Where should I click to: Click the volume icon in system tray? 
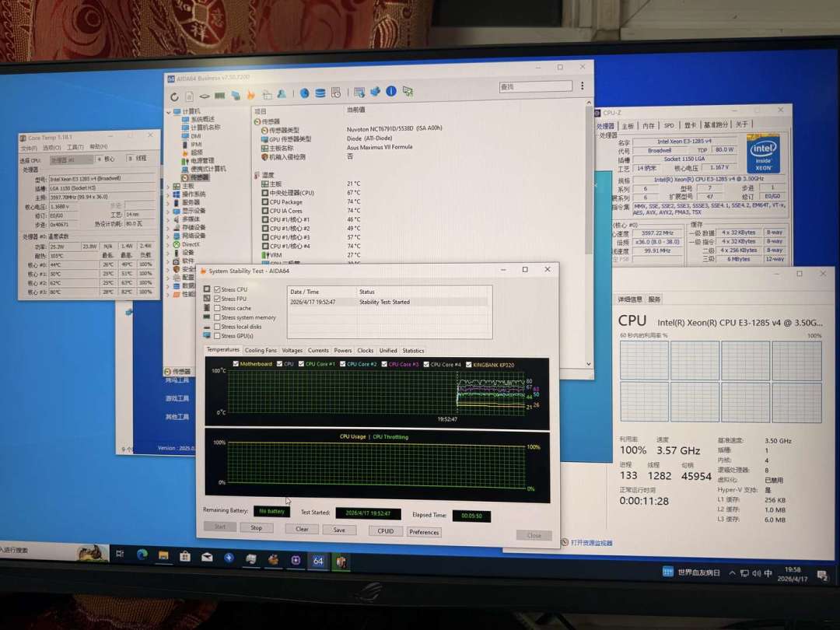tap(756, 573)
